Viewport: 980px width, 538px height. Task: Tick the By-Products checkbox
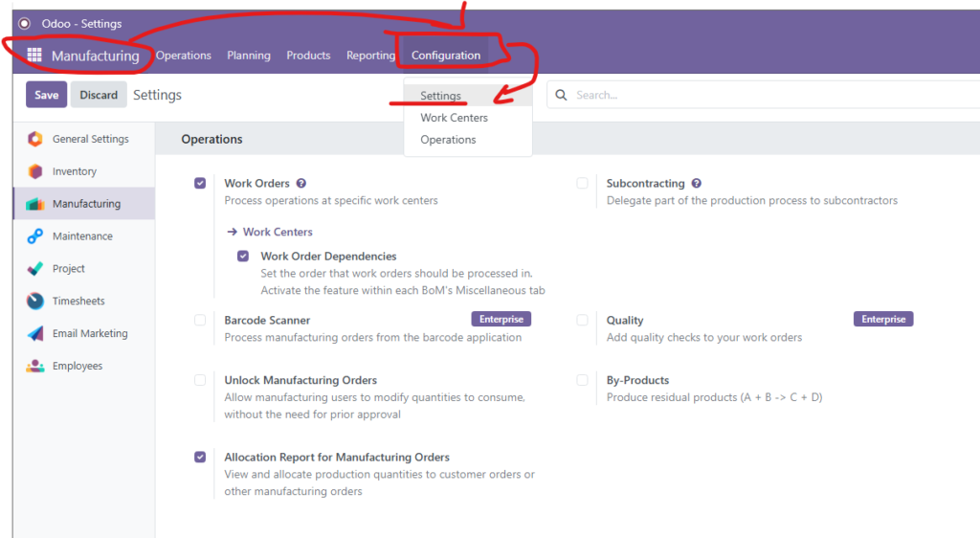pyautogui.click(x=582, y=380)
